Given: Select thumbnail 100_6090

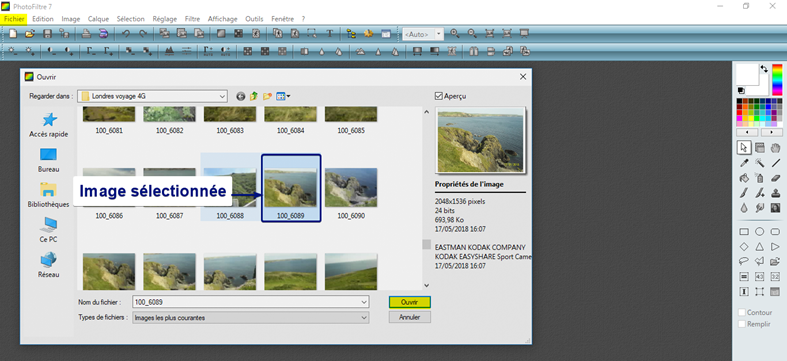Looking at the screenshot, I should pos(351,193).
